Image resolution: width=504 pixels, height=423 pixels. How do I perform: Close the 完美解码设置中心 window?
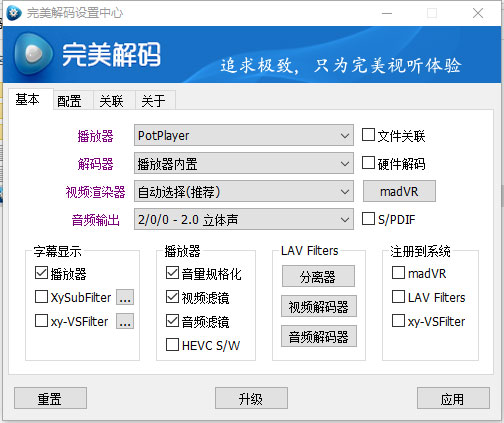pyautogui.click(x=478, y=13)
